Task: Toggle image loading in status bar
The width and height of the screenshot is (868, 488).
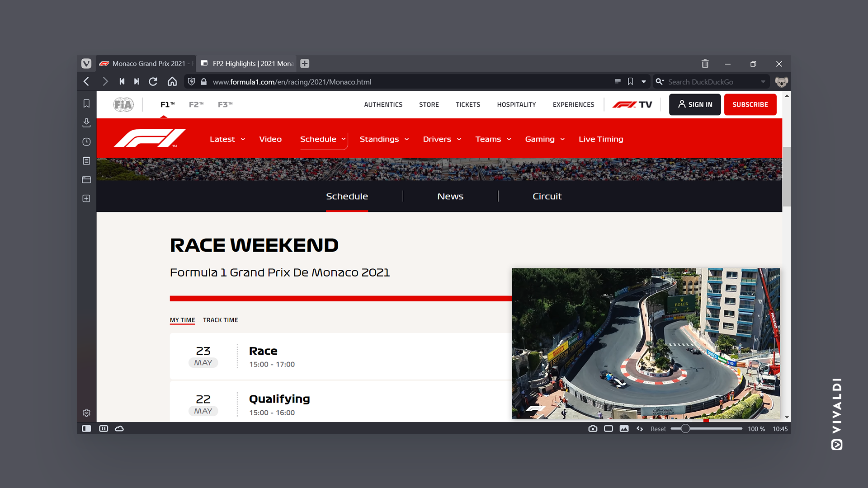Action: pyautogui.click(x=624, y=429)
